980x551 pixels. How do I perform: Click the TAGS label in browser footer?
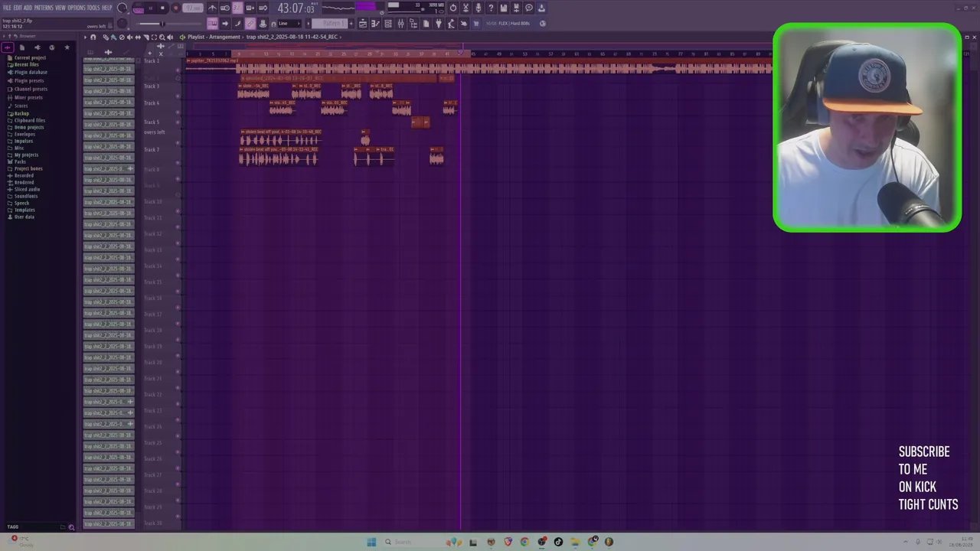12,527
